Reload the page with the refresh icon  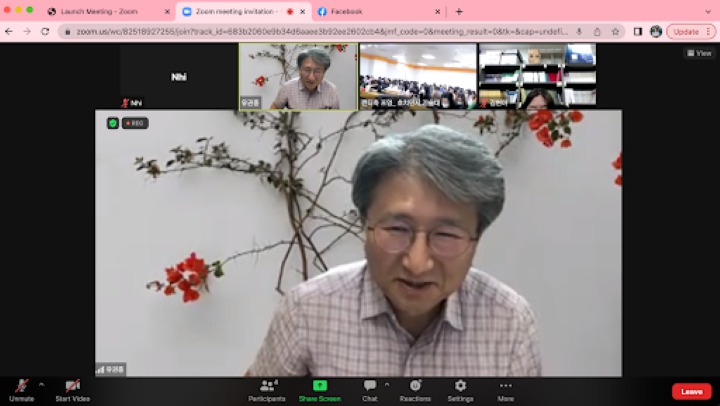[x=45, y=31]
